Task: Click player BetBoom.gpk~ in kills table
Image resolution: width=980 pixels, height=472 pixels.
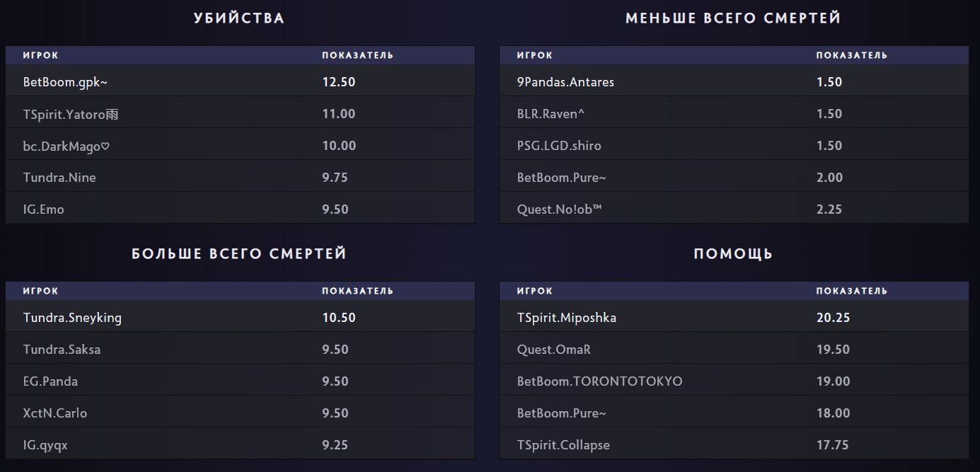Action: [65, 82]
